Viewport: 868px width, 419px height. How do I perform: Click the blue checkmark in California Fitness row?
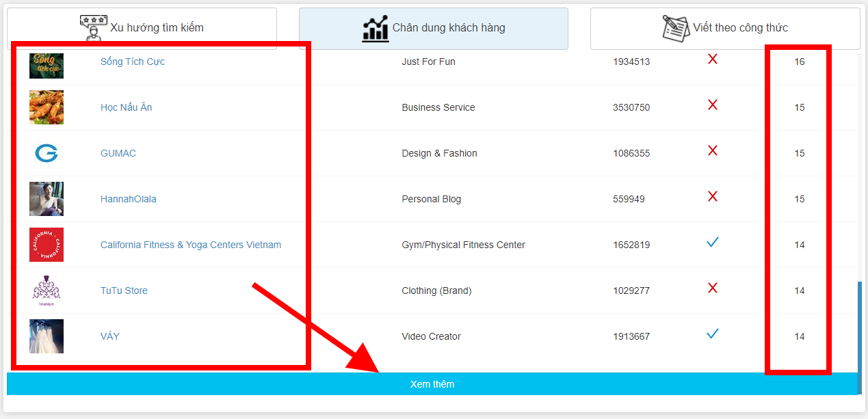point(713,242)
